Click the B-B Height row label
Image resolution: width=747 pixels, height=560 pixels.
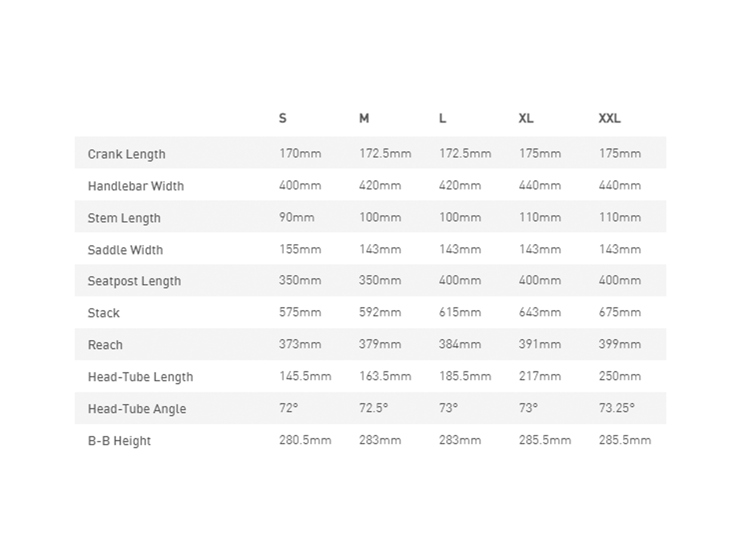(119, 441)
